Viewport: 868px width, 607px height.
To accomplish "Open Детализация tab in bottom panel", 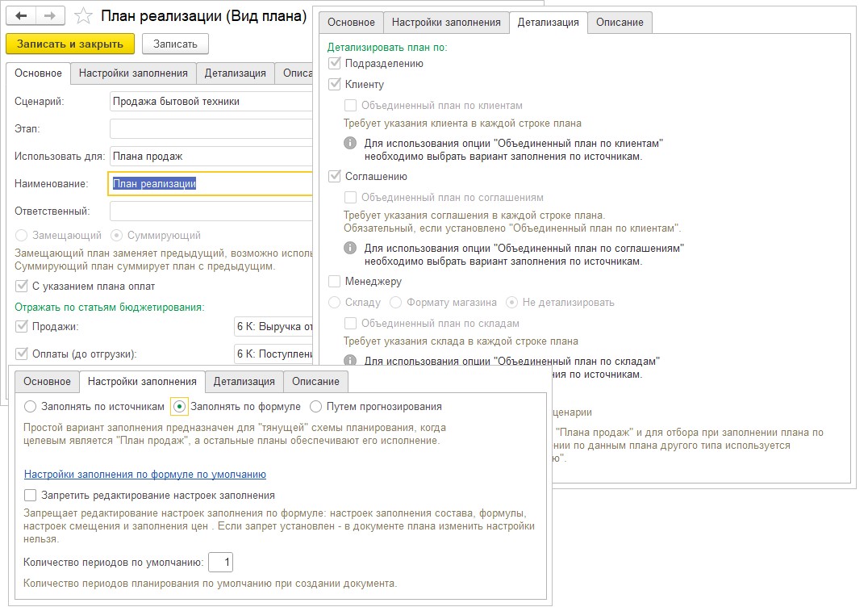I will point(244,382).
